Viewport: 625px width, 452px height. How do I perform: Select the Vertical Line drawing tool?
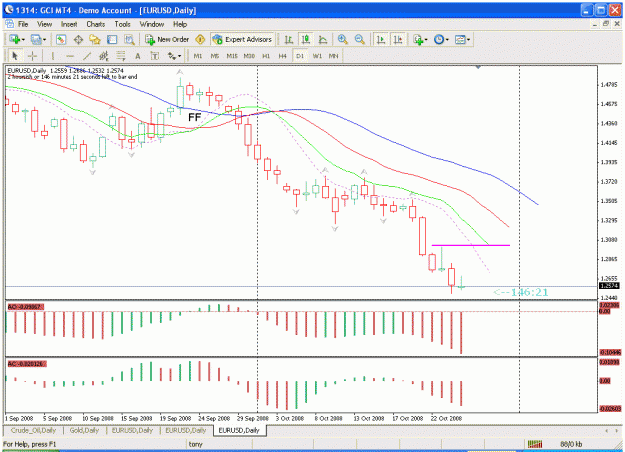click(x=53, y=56)
